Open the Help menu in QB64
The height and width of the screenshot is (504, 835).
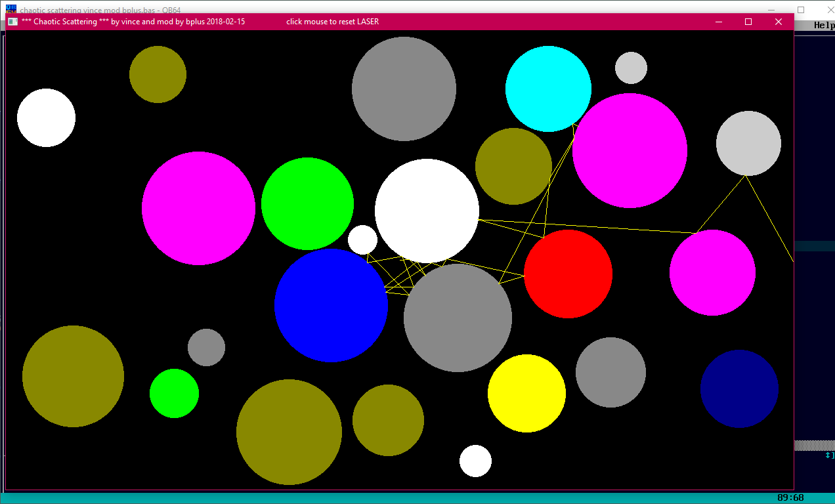pyautogui.click(x=823, y=25)
